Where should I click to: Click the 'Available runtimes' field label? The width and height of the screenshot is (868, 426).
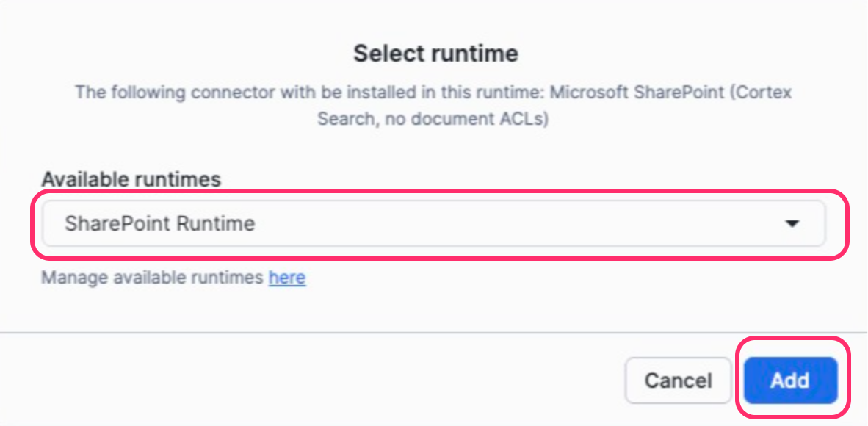point(131,179)
